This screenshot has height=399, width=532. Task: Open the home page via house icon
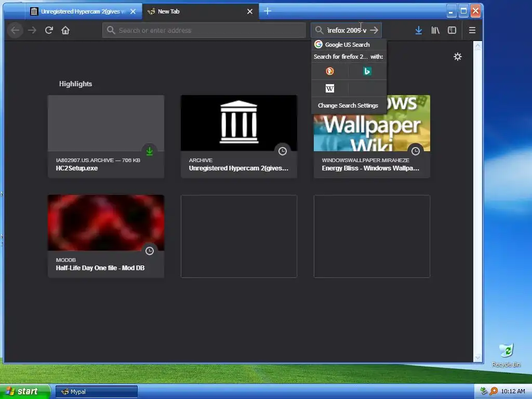click(x=65, y=30)
